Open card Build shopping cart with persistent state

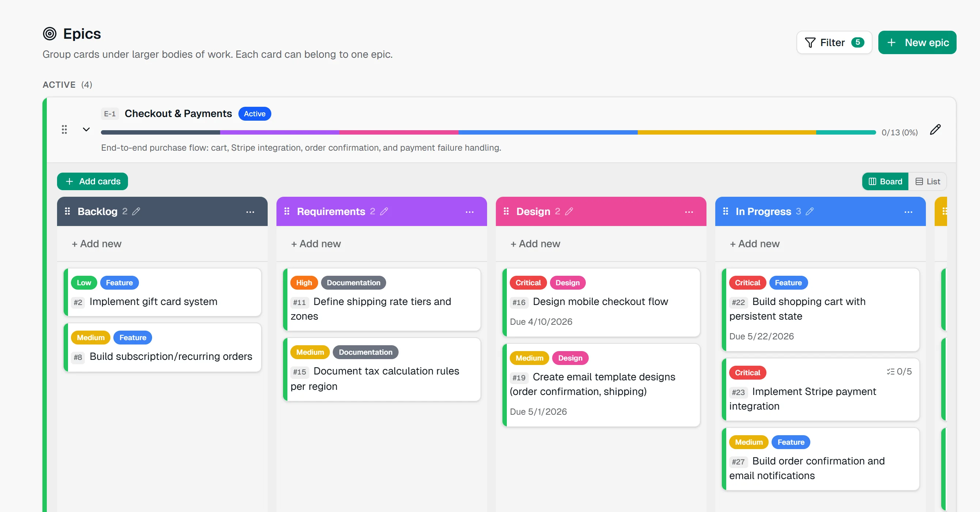click(821, 310)
